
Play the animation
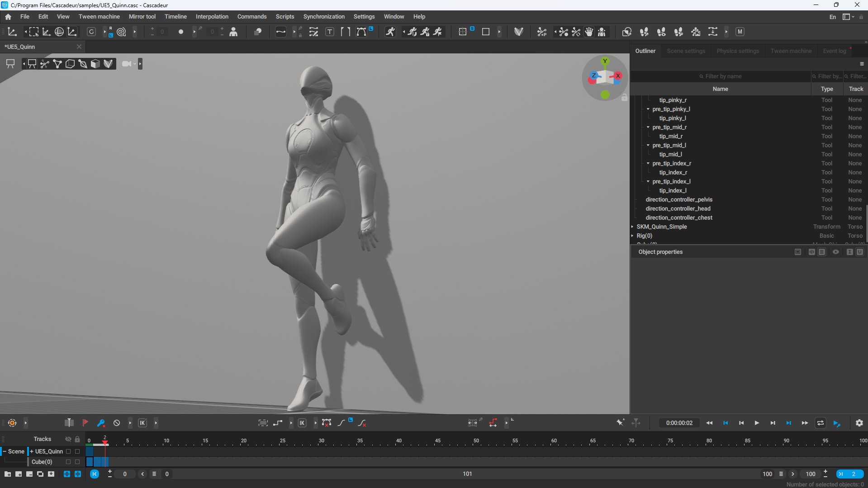click(x=757, y=423)
